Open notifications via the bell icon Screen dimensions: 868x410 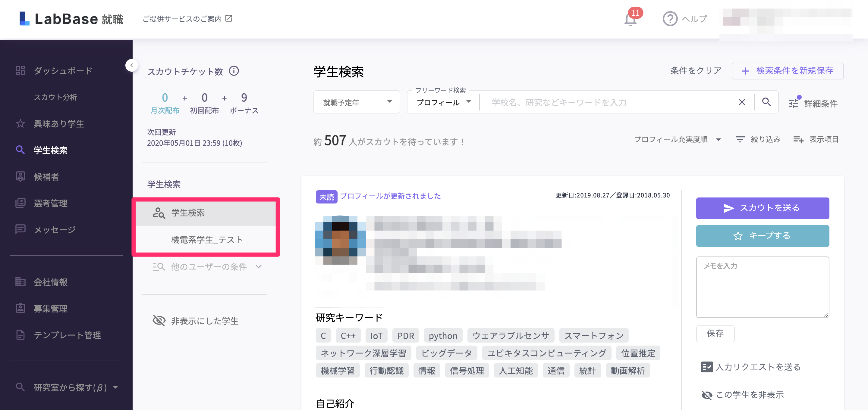point(630,19)
